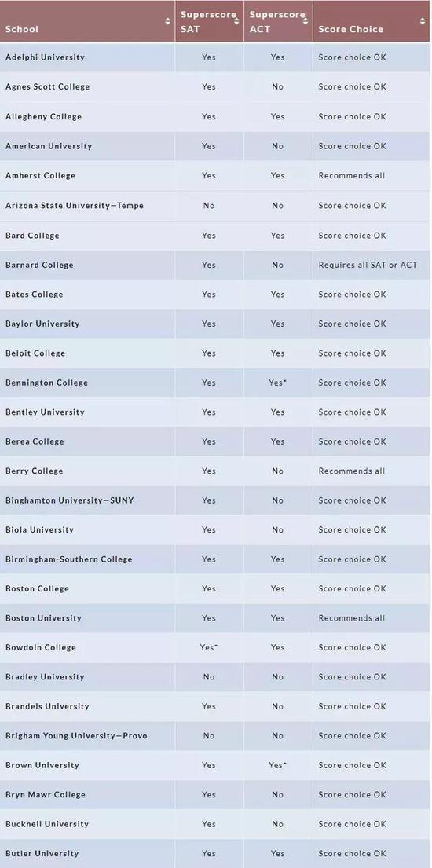Click the Score Choice sort arrows
Viewport: 432px width, 868px height.
tap(423, 21)
